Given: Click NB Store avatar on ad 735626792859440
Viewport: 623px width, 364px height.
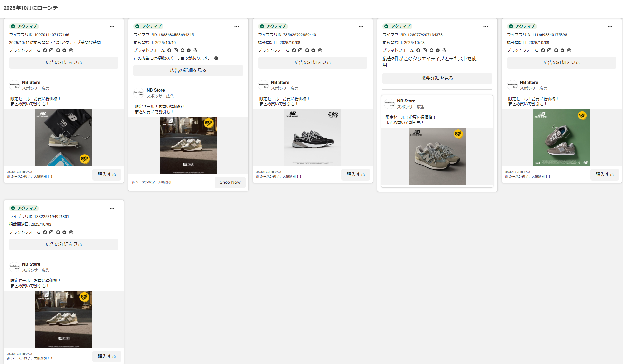Looking at the screenshot, I should coord(263,85).
